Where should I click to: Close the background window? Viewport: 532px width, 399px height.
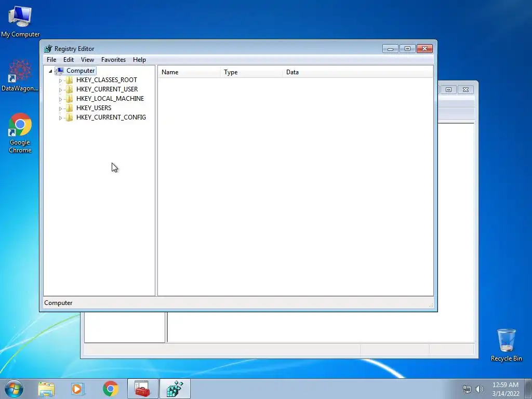tap(465, 89)
